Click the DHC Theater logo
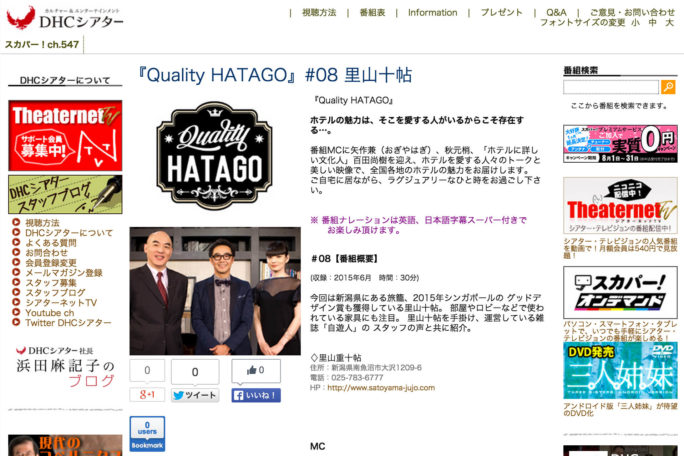This screenshot has height=456, width=684. [x=65, y=18]
